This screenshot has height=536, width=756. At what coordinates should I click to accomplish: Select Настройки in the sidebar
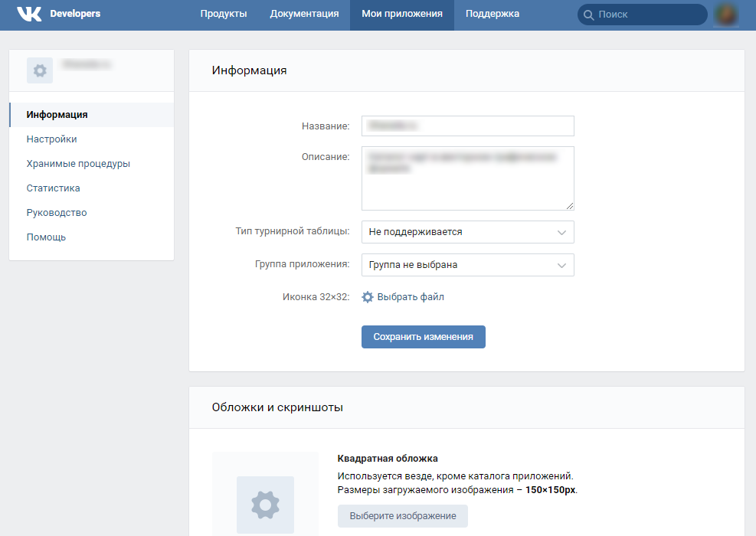click(51, 139)
